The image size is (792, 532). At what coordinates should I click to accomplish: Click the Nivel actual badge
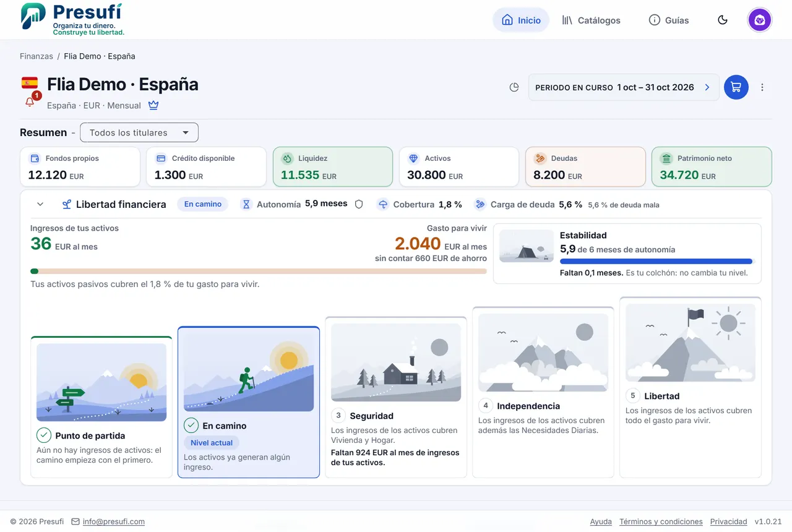tap(212, 443)
